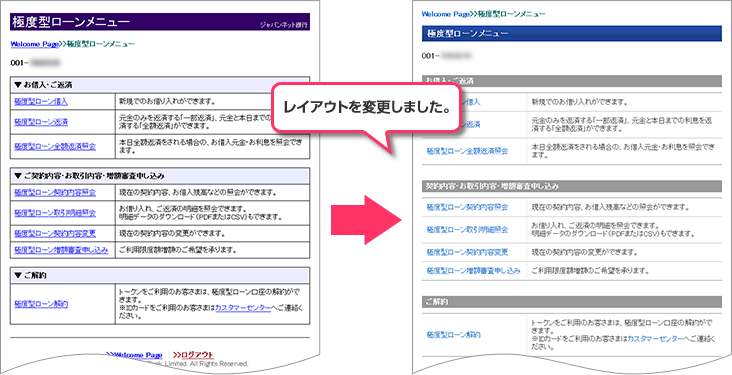Open the Welcome Page breadcrumb link on old purple-header page
732x375 pixels.
pyautogui.click(x=34, y=44)
